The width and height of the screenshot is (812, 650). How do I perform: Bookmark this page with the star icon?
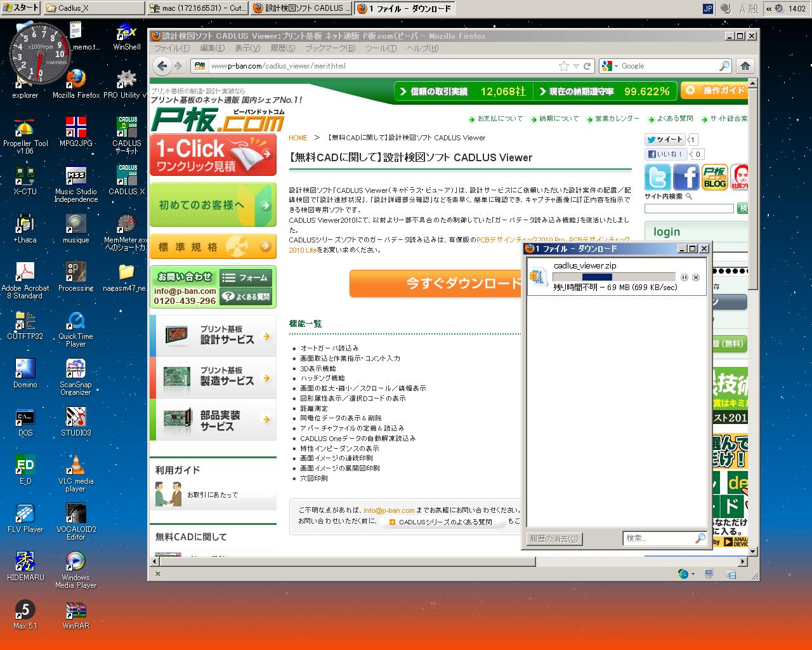[x=564, y=66]
